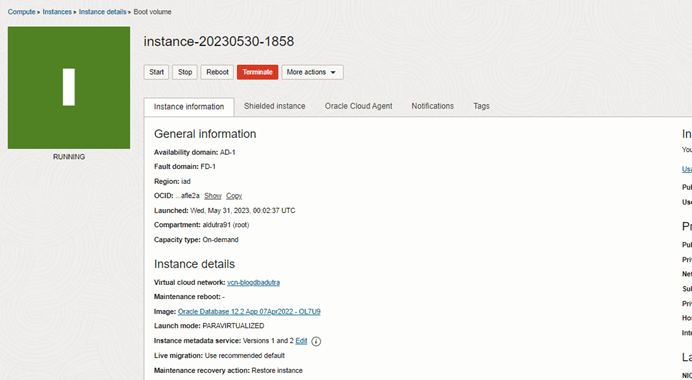This screenshot has height=380, width=692.
Task: Show the full OCID value
Action: 213,196
